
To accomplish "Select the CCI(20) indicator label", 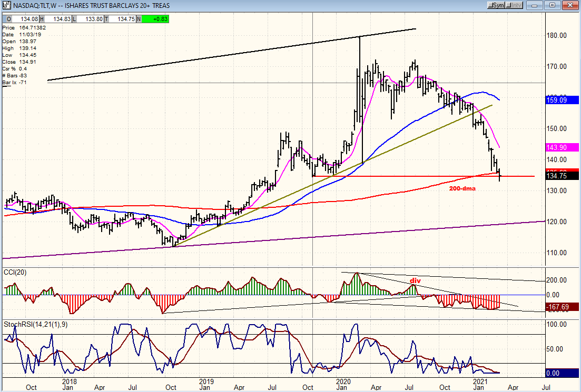I will coord(15,273).
